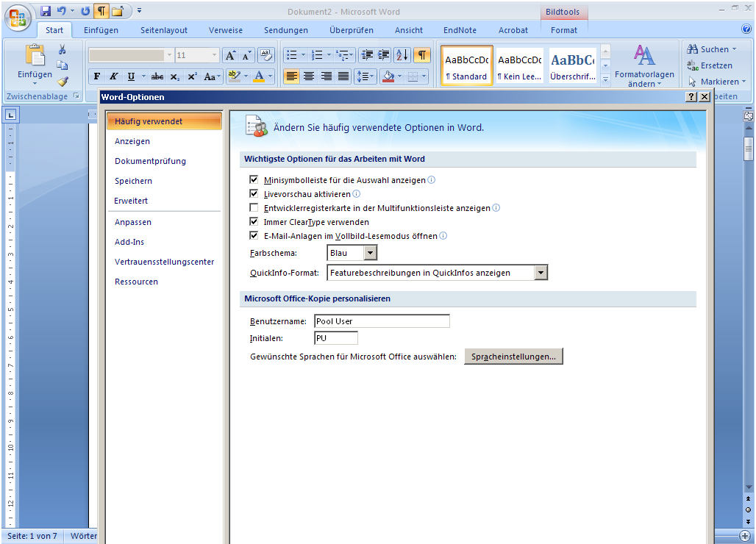This screenshot has height=544, width=756.
Task: Click into Initialen field
Action: point(336,338)
